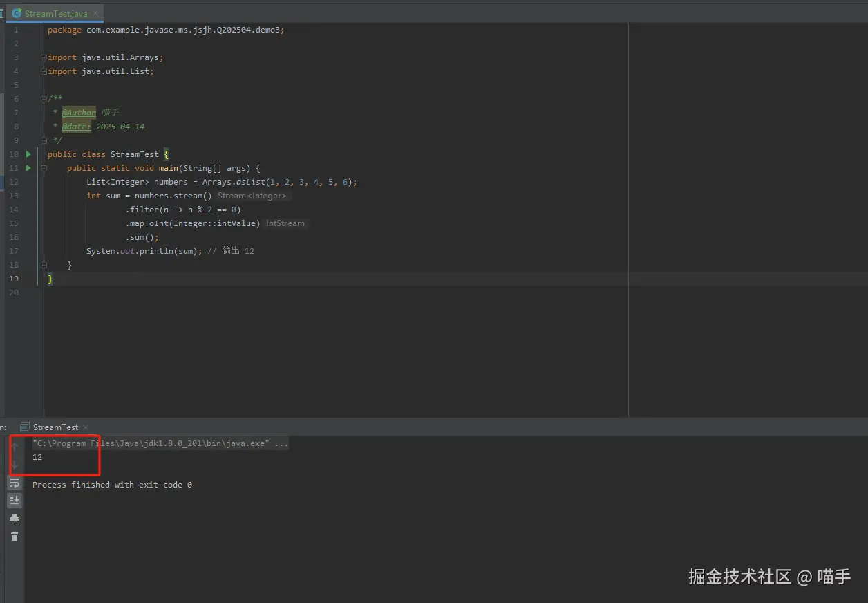
Task: Click the date value 2025-04-14
Action: [120, 127]
